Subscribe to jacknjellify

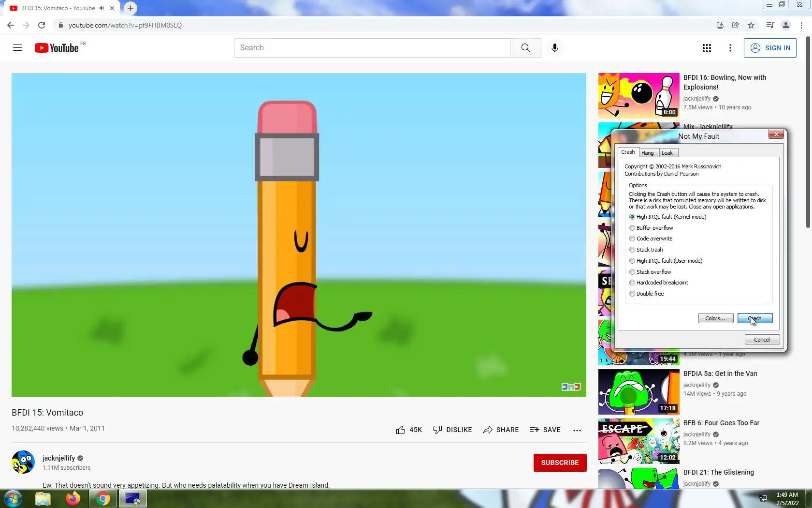pos(560,463)
